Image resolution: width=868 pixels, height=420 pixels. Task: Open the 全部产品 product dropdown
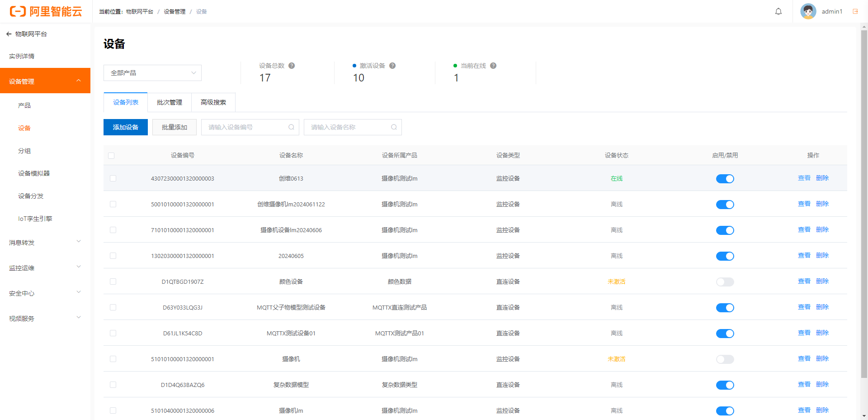pyautogui.click(x=152, y=73)
